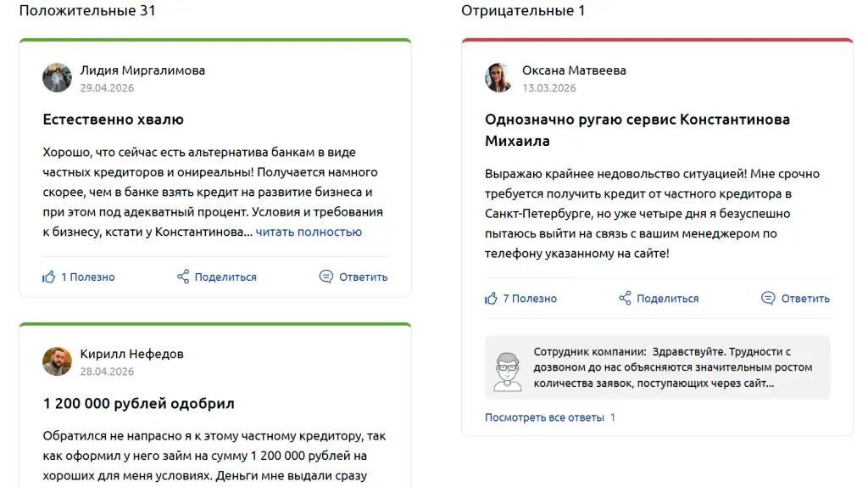Screen dimensions: 868x487
Task: Open Оксана Матвеева's avatar photo
Action: [x=498, y=77]
